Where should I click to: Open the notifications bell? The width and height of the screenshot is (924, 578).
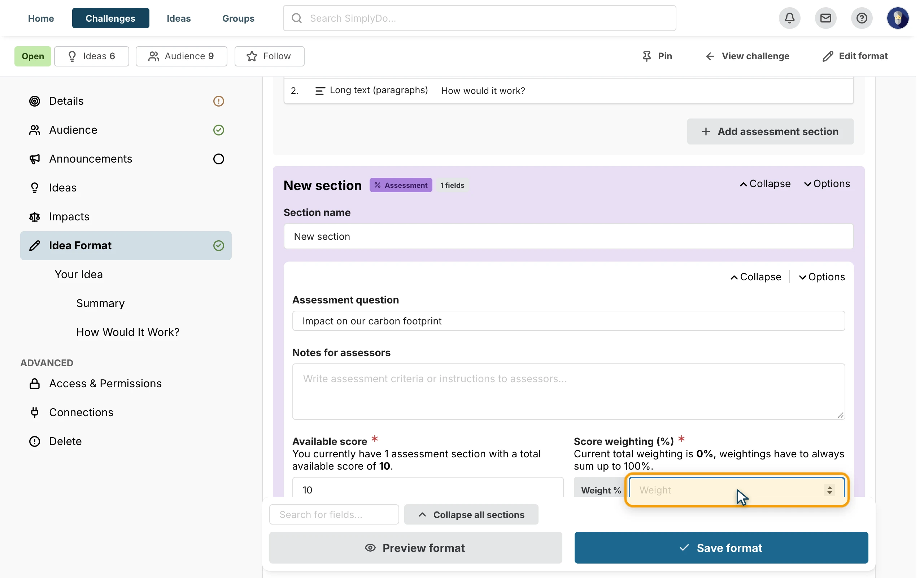click(789, 18)
